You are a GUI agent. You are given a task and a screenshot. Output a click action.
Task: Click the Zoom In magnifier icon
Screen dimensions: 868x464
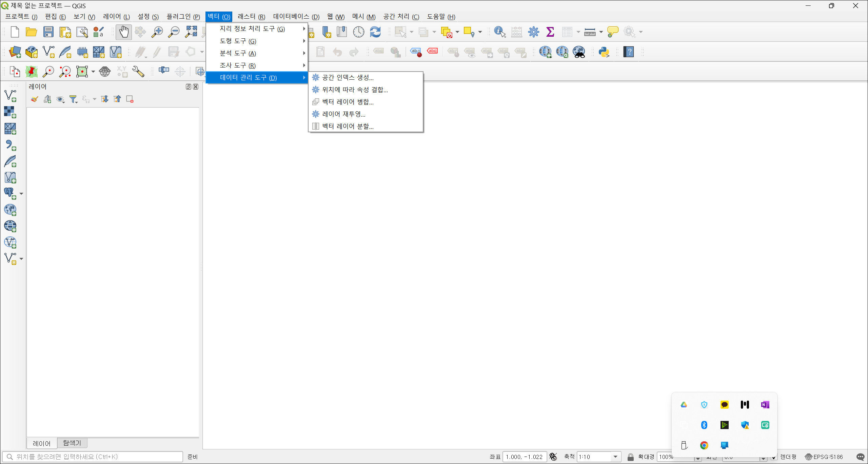(x=157, y=32)
